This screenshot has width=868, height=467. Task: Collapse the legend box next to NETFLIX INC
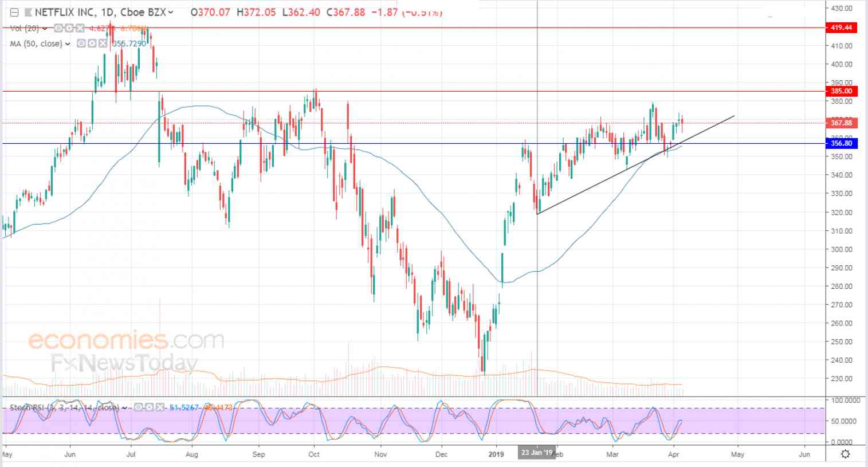coord(15,12)
